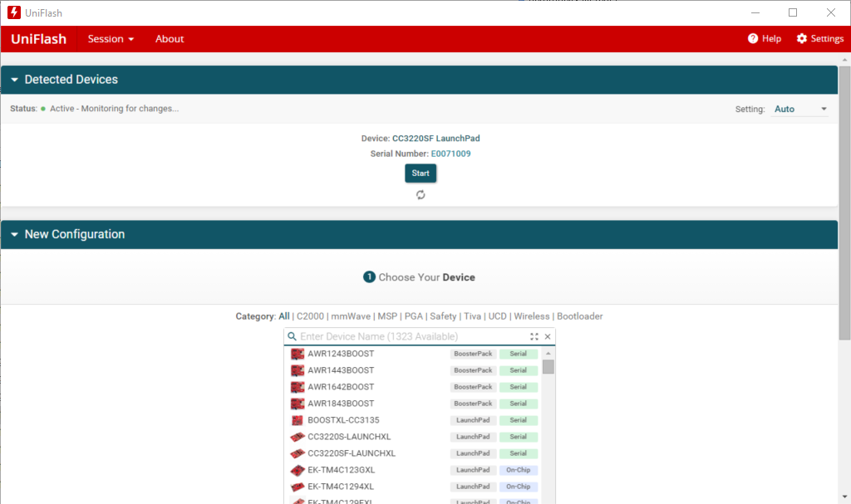This screenshot has width=851, height=504.
Task: Open the Auto setting dropdown
Action: 800,109
